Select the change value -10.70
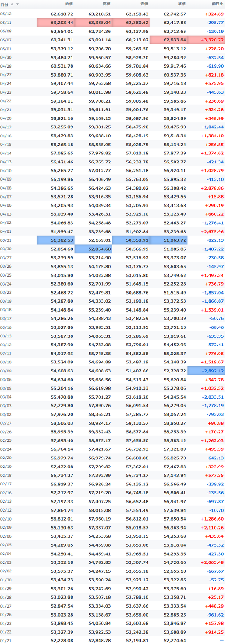Screen dimensions: 225x644 (216, 510)
